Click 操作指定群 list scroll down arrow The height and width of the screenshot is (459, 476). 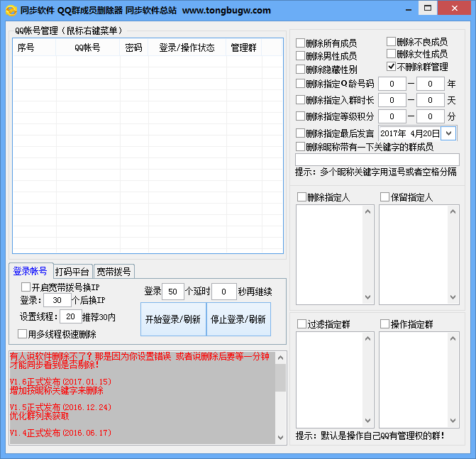click(453, 421)
